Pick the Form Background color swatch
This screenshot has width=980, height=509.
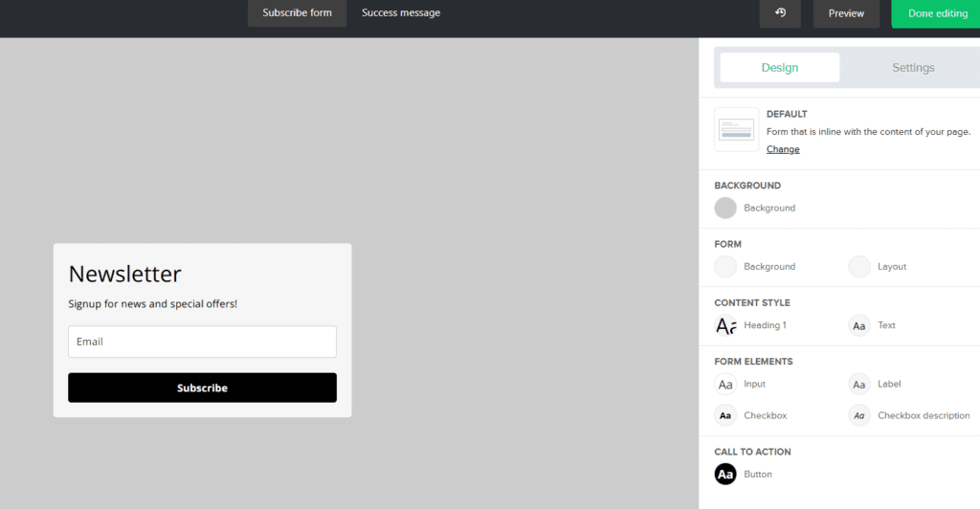point(725,267)
